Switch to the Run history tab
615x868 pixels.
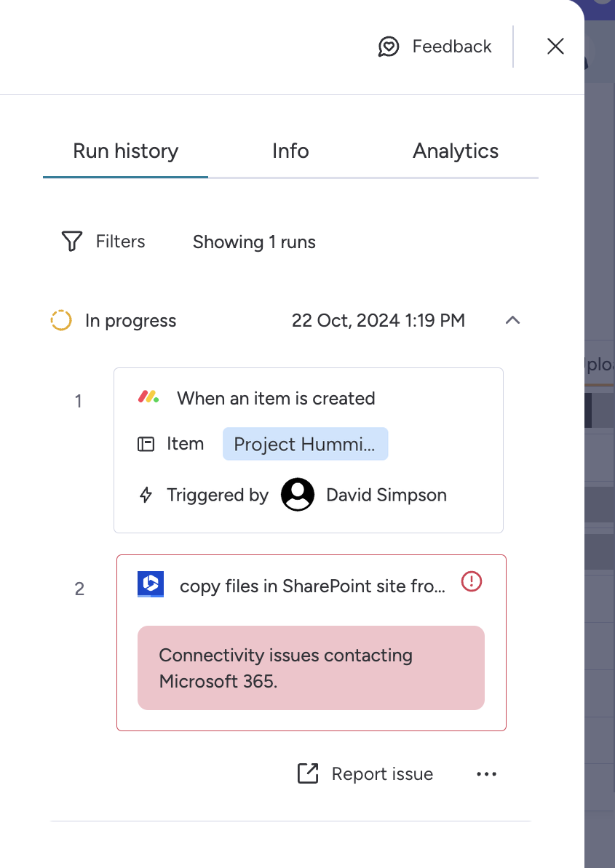point(125,151)
